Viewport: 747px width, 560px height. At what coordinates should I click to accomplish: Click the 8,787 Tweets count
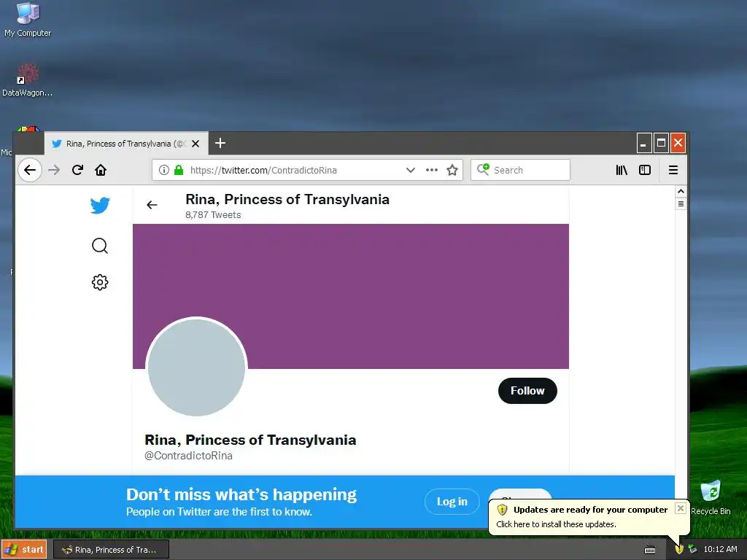coord(213,215)
